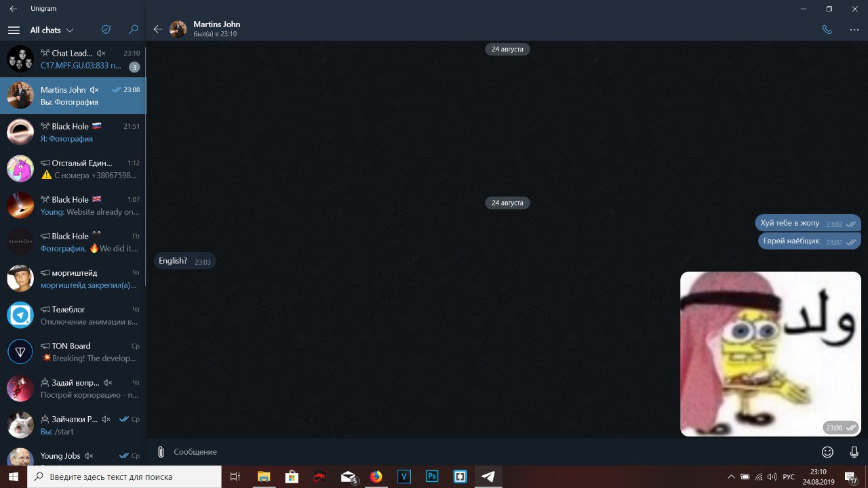
Task: Open the Задай вопр... bot chat
Action: [x=73, y=388]
